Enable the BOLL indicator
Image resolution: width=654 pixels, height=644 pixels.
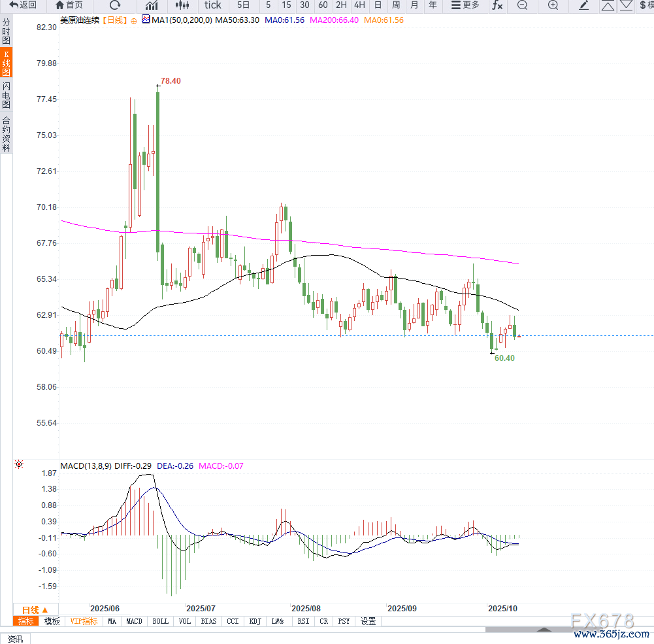(x=160, y=621)
